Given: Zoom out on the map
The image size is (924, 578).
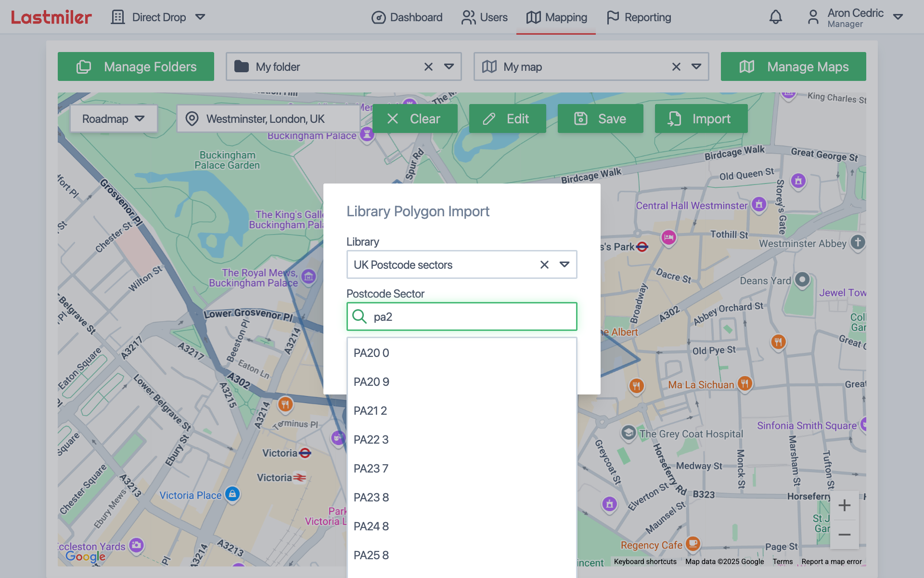Looking at the screenshot, I should [x=844, y=535].
